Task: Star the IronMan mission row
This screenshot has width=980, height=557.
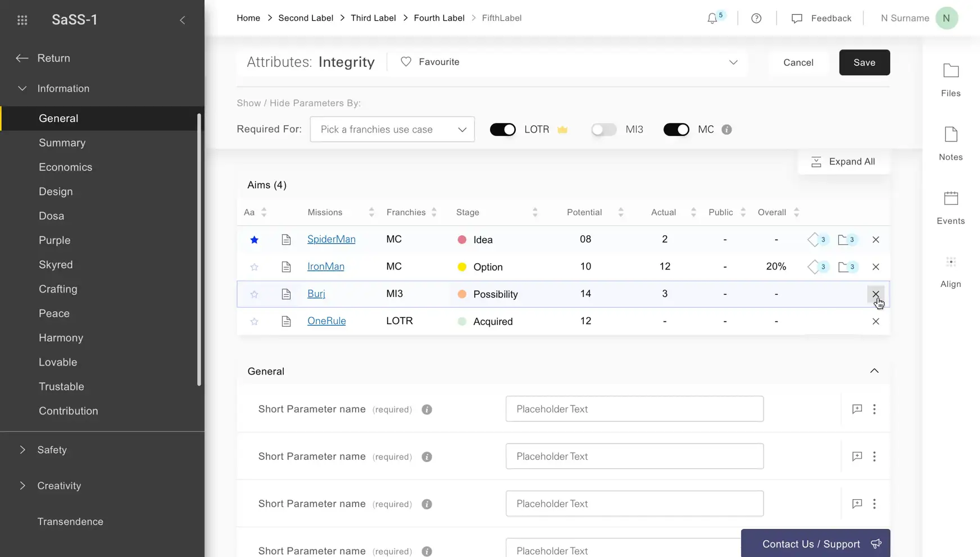Action: [x=254, y=267]
